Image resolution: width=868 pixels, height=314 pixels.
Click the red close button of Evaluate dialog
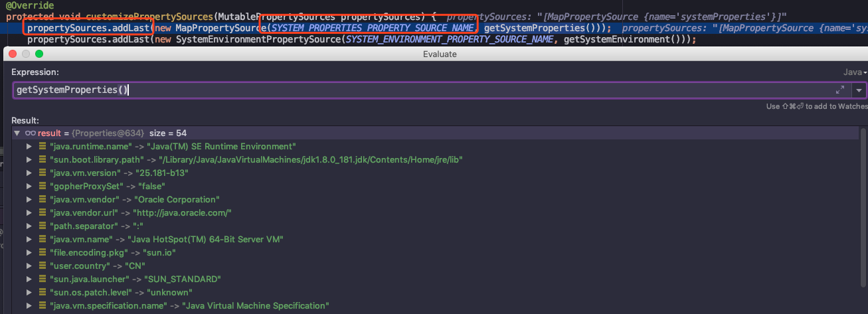pos(13,54)
